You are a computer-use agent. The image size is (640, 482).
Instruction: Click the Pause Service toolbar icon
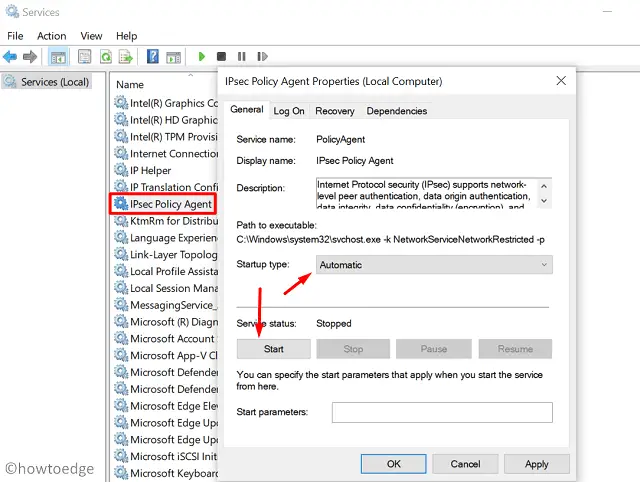(x=242, y=56)
